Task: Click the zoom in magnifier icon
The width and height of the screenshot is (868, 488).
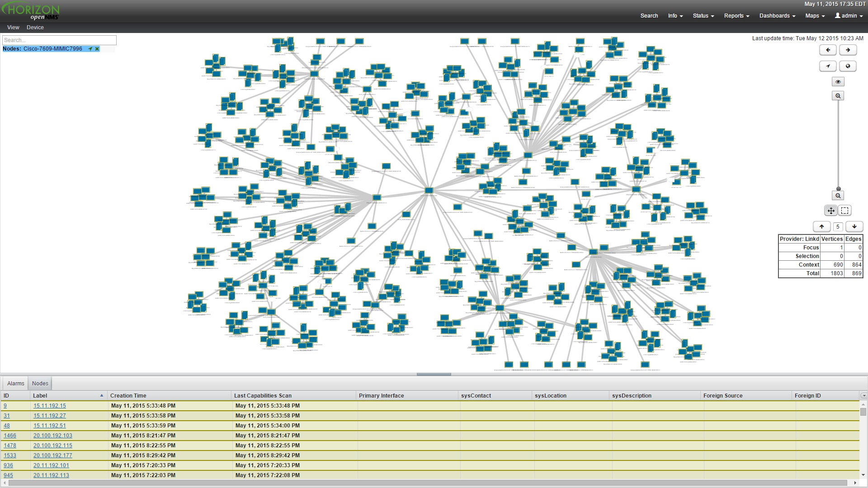Action: pyautogui.click(x=838, y=96)
